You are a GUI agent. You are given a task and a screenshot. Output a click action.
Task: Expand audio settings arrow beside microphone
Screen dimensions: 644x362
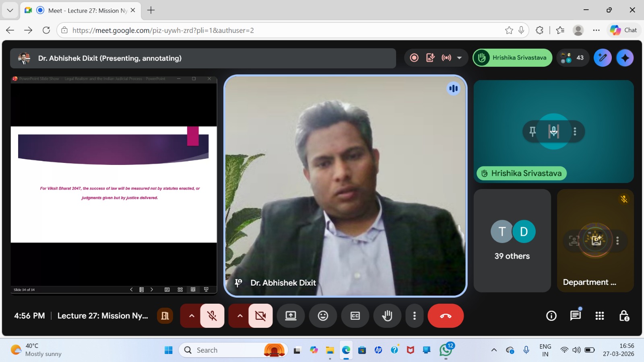click(192, 316)
